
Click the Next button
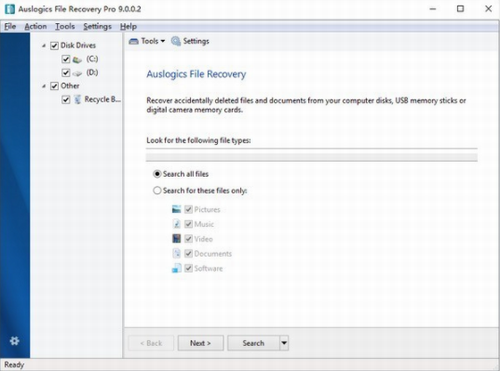201,343
